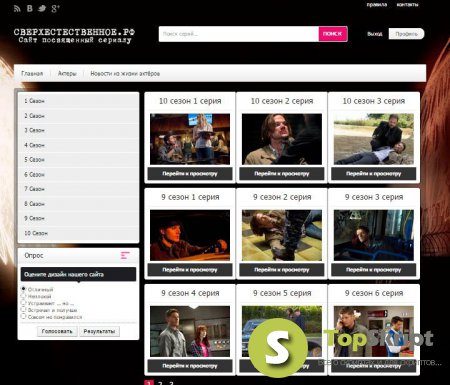
Task: Select 6 Сезон in the sidebar
Action: 78,175
